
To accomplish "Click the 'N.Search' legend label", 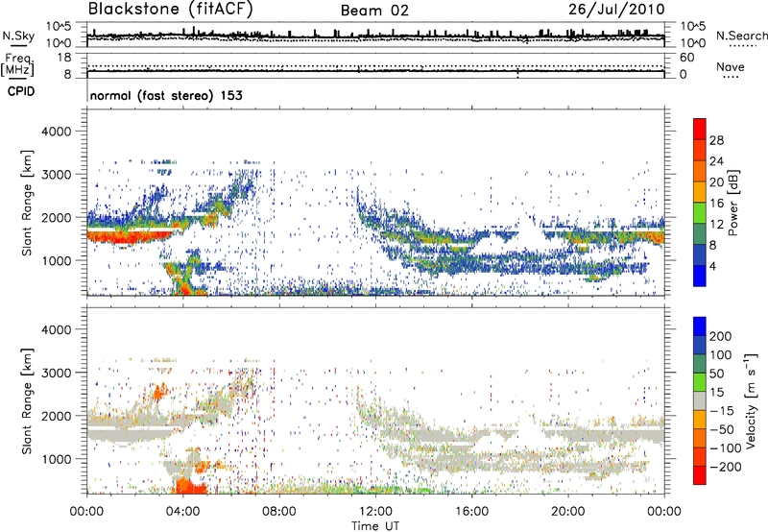I will (741, 36).
